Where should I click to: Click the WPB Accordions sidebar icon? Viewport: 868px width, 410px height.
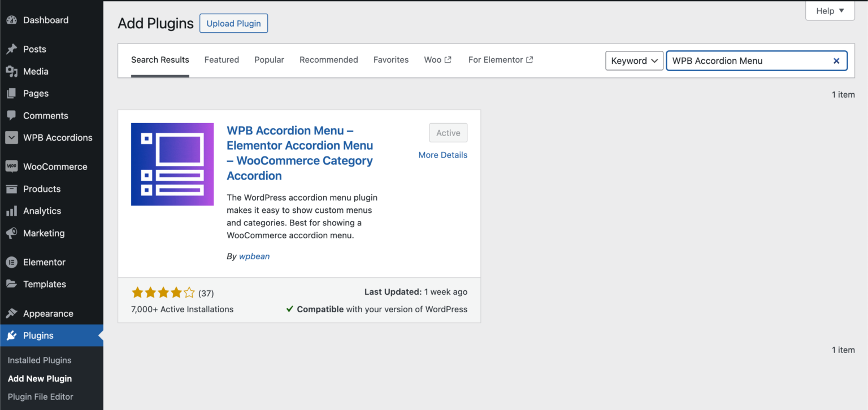12,137
